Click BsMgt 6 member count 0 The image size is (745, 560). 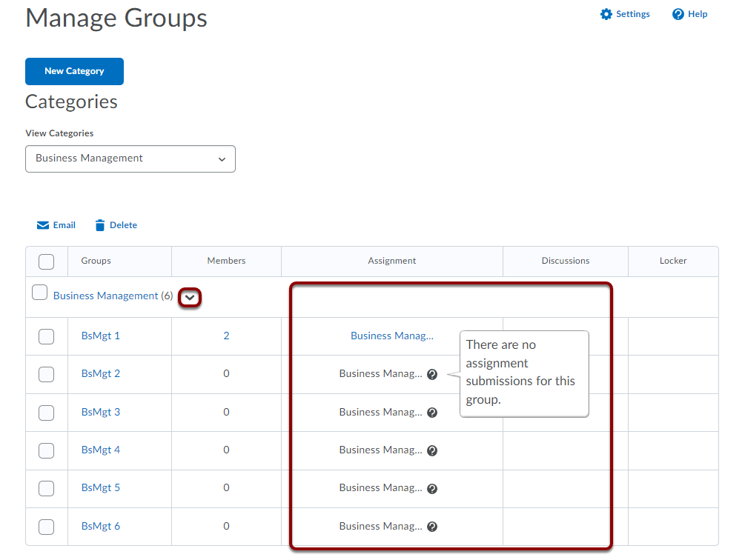pos(226,526)
